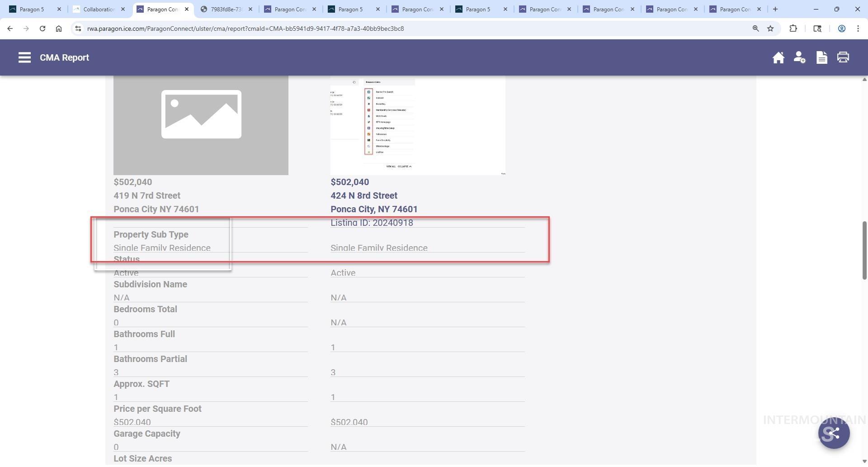
Task: Reload the page
Action: [x=42, y=29]
